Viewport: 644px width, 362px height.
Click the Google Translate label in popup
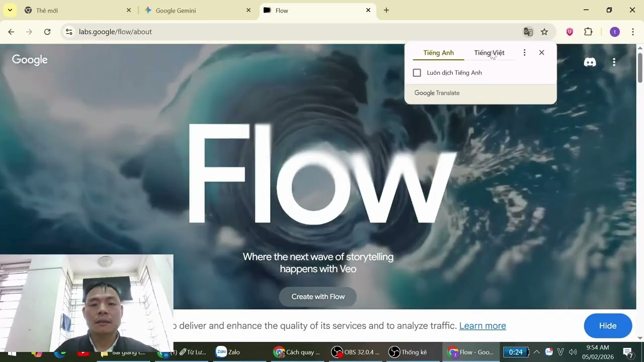point(437,93)
